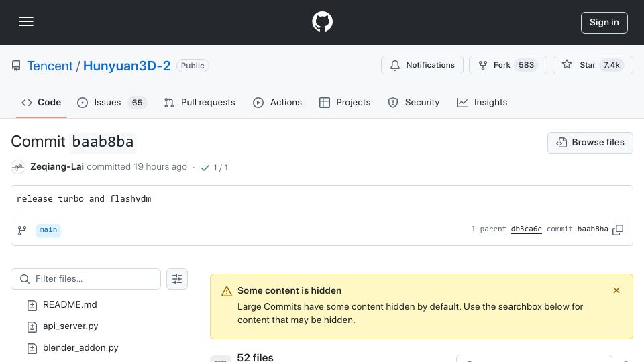Viewport: 644px width, 362px height.
Task: Open the Pull requests tab
Action: click(x=200, y=102)
